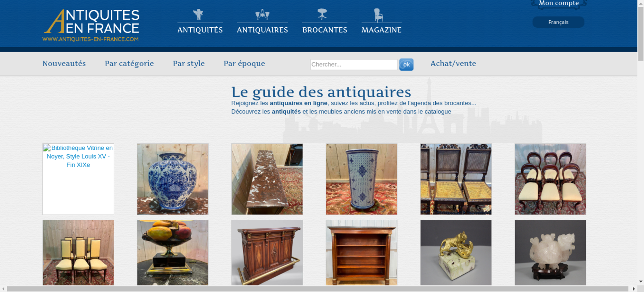Click the ok search button
Image resolution: width=644 pixels, height=292 pixels.
point(406,64)
